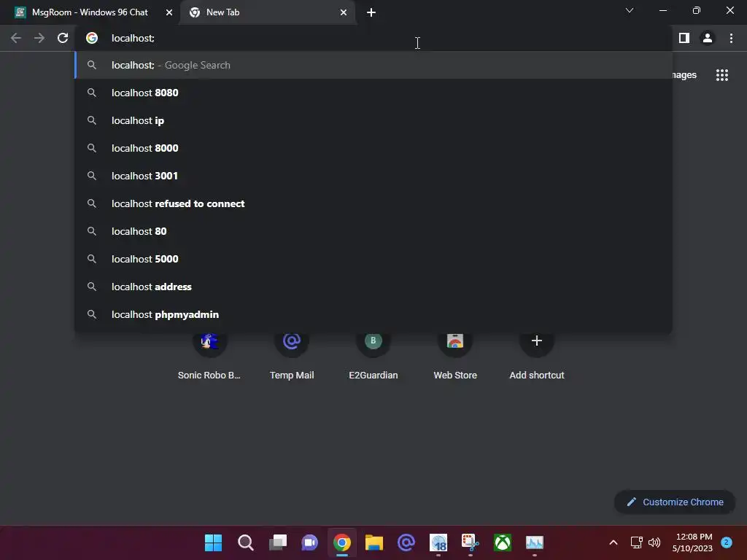
Task: Open the Windows Start menu
Action: tap(214, 542)
